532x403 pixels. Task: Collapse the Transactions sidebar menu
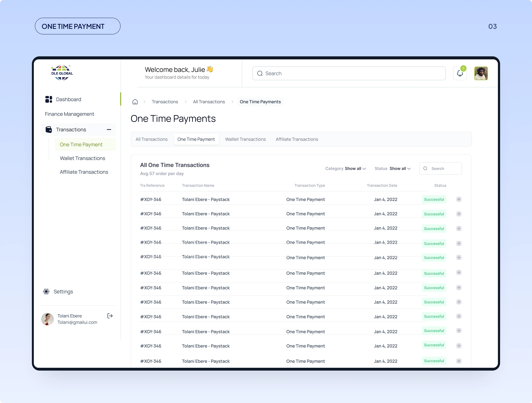(x=109, y=130)
